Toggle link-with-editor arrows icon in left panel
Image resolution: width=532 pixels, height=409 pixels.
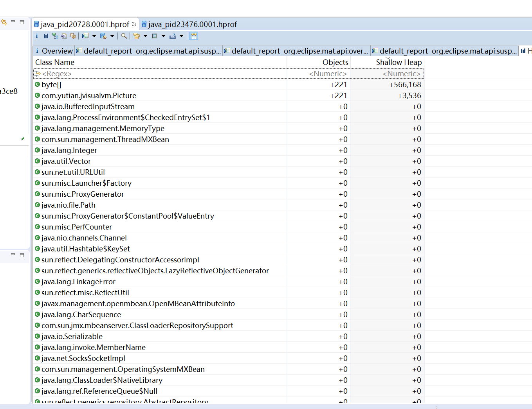[4, 22]
